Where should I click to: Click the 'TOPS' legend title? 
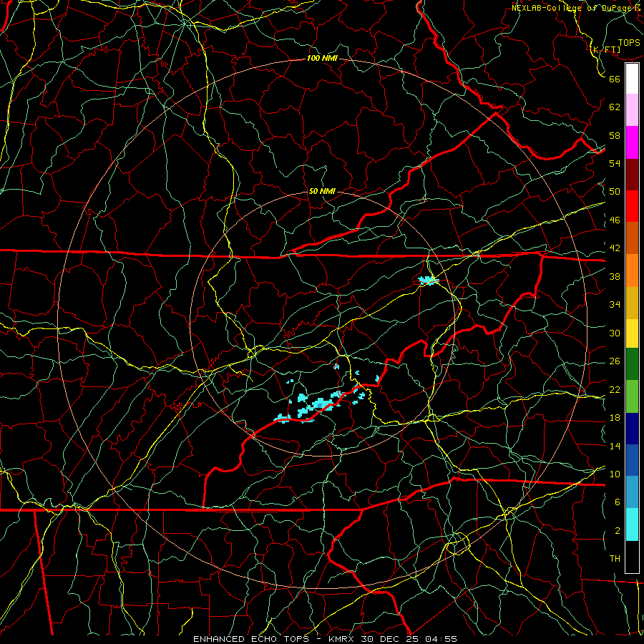coord(629,42)
